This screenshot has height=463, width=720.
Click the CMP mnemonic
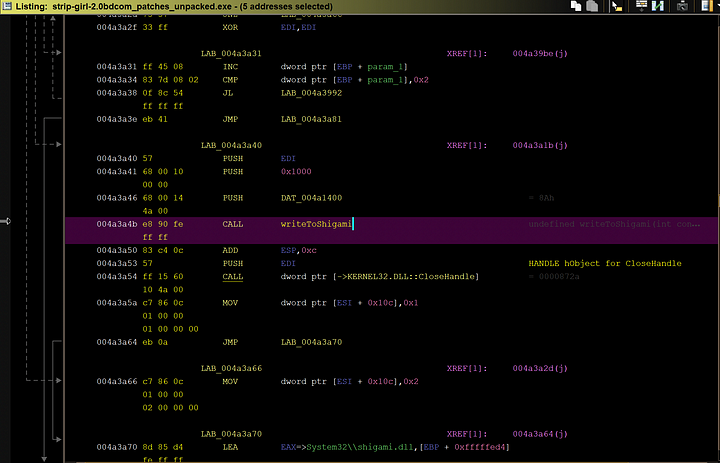click(x=230, y=80)
